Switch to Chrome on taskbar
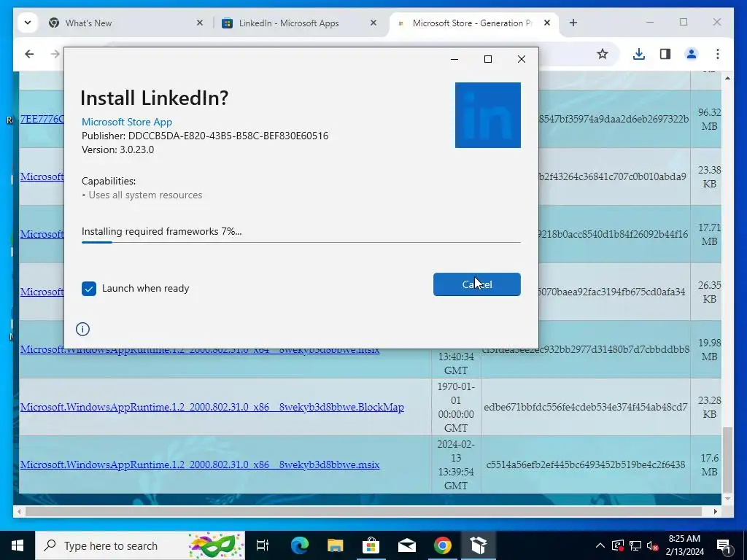This screenshot has width=747, height=560. tap(443, 545)
